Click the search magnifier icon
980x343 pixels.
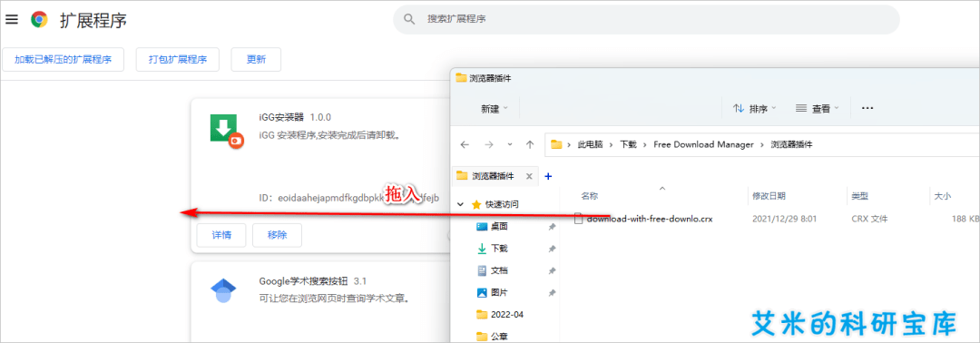click(409, 19)
